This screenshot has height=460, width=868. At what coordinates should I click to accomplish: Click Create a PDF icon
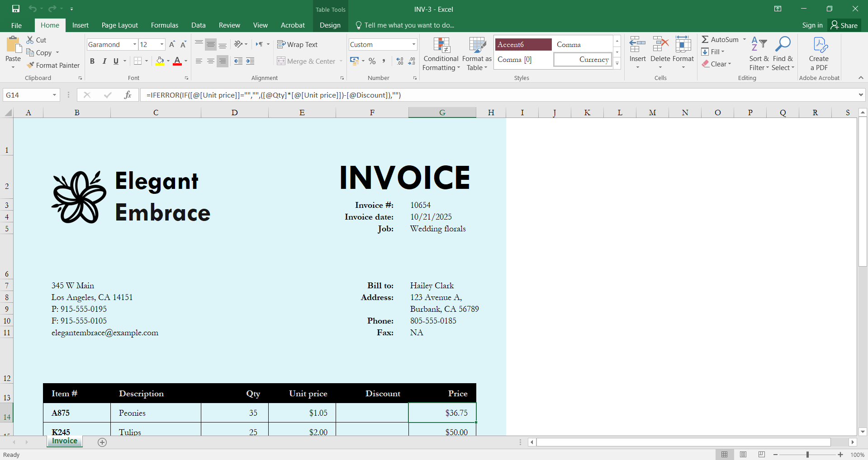pyautogui.click(x=819, y=54)
